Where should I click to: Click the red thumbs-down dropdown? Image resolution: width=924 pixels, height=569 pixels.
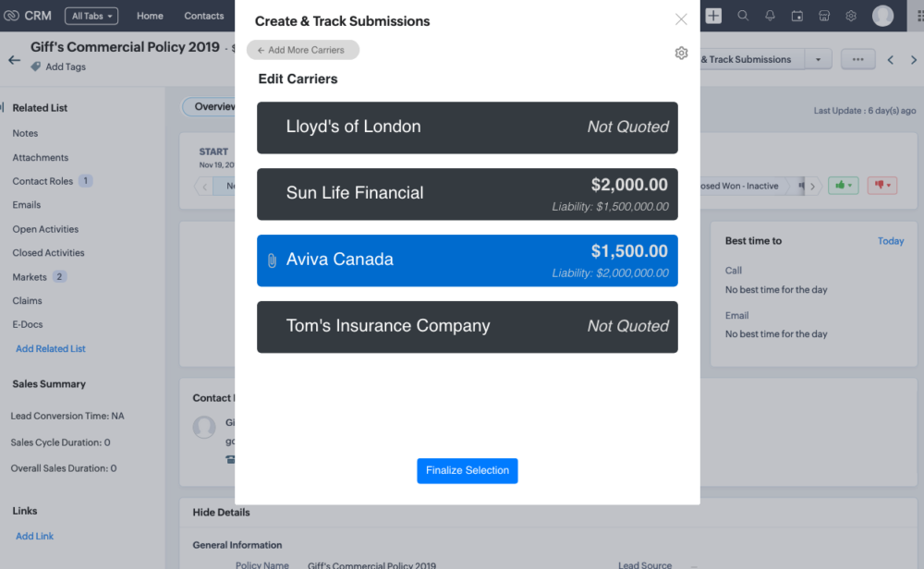pyautogui.click(x=881, y=186)
